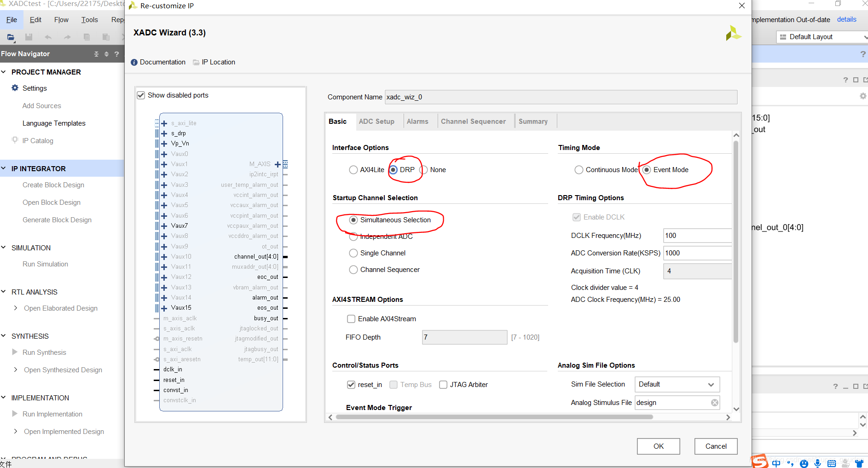Open the File menu
Image resolution: width=868 pixels, height=468 pixels.
(12, 20)
